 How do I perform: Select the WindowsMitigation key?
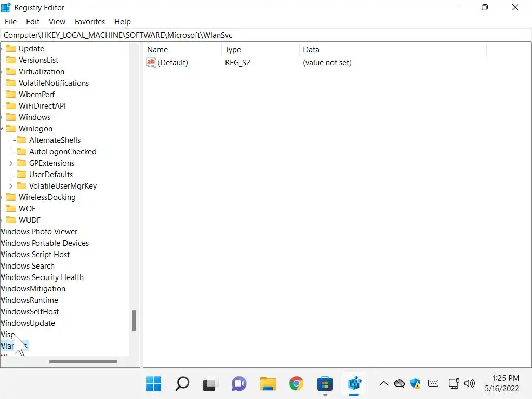[33, 289]
